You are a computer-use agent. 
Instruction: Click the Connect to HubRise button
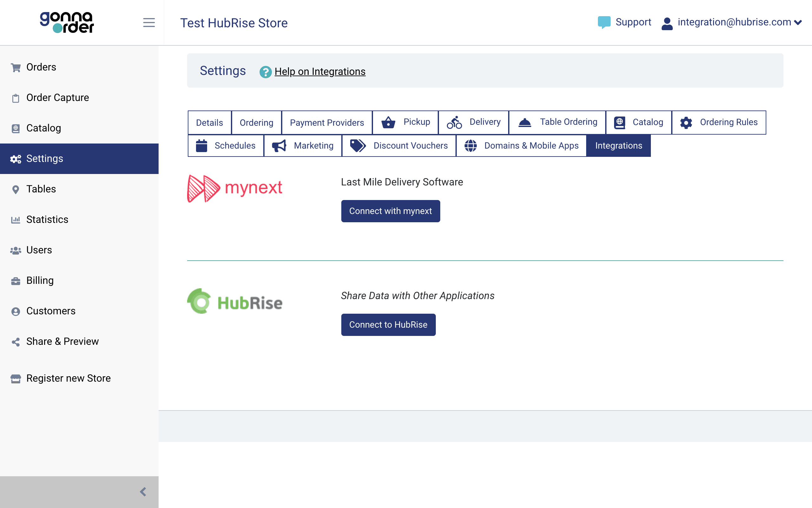point(388,324)
